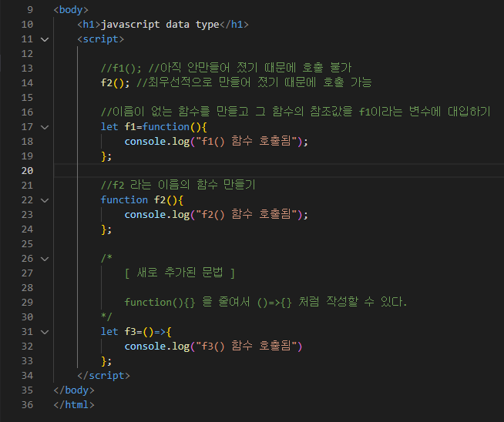
Task: Click 'let f3=()=>{' on line 31
Action: 136,332
